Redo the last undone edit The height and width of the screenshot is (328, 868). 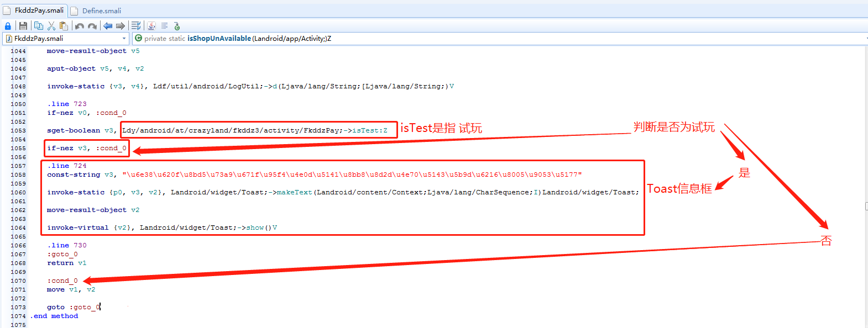click(x=92, y=26)
